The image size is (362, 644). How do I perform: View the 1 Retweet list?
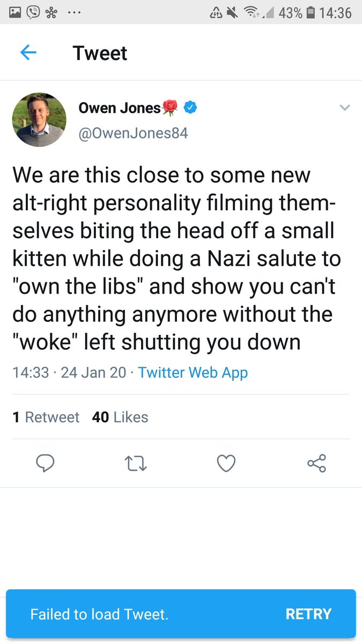tap(46, 417)
